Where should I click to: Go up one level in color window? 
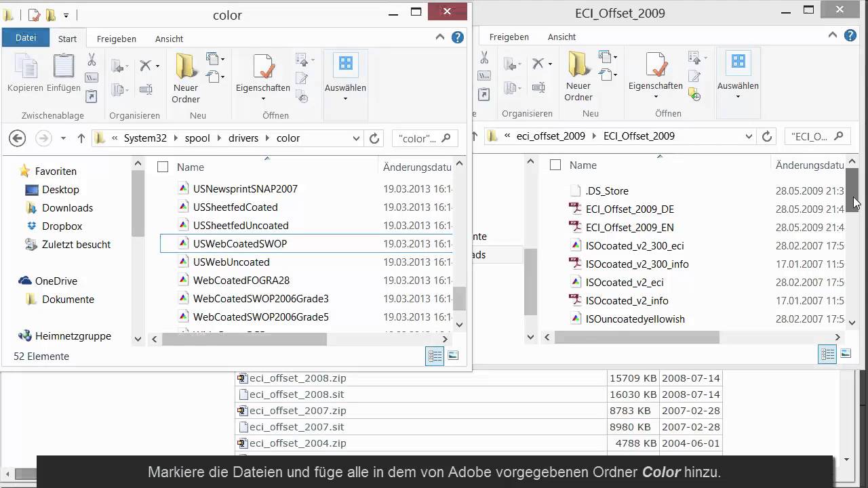coord(81,138)
